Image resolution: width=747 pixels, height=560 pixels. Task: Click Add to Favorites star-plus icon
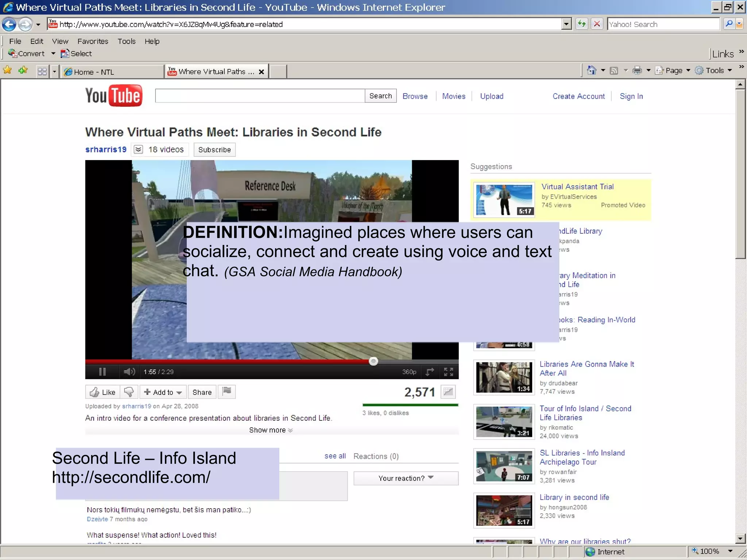click(23, 70)
